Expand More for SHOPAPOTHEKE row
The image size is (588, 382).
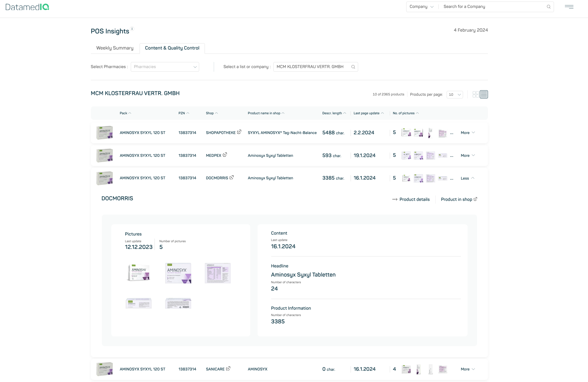pos(468,133)
